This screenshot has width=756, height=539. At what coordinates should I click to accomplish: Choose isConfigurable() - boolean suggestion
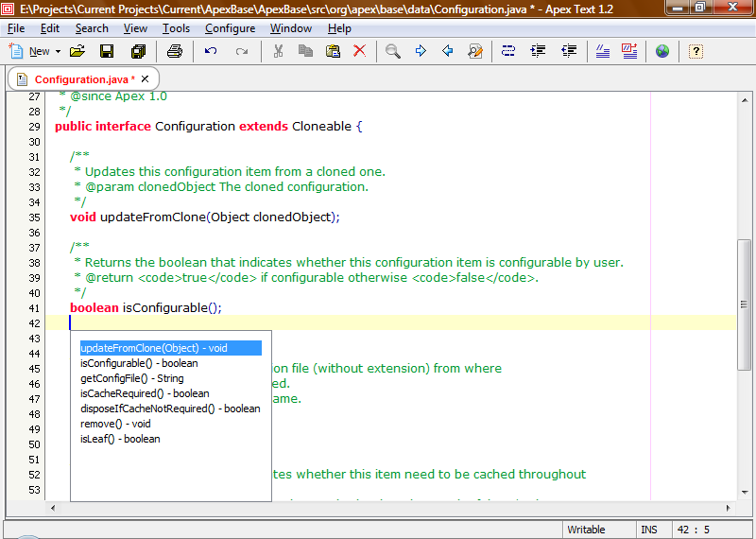coord(171,363)
